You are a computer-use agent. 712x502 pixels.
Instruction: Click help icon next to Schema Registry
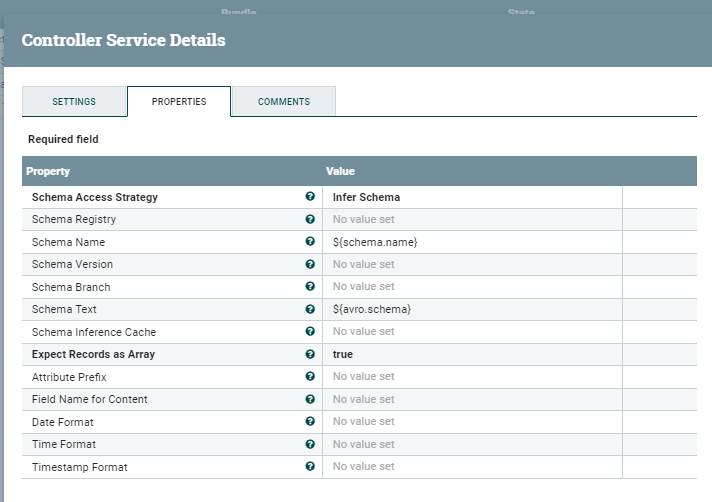(310, 219)
